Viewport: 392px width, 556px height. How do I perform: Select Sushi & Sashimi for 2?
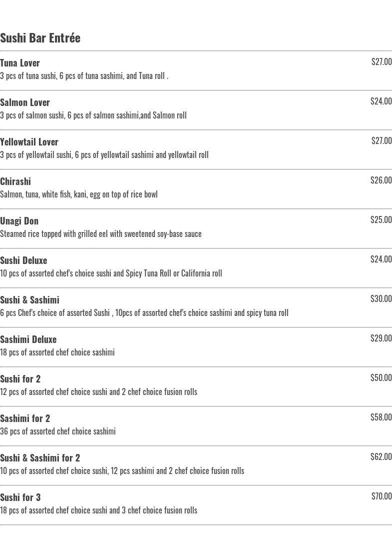(x=40, y=458)
